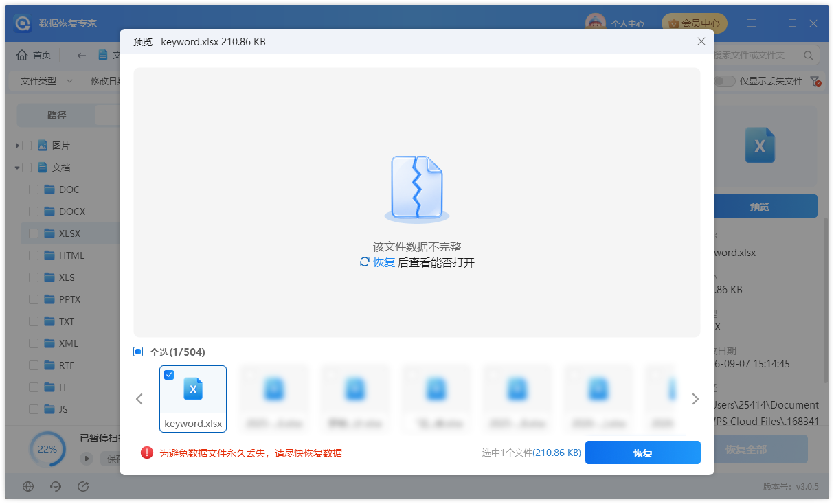Check the XLS folder checkbox
834x504 pixels.
coord(34,277)
